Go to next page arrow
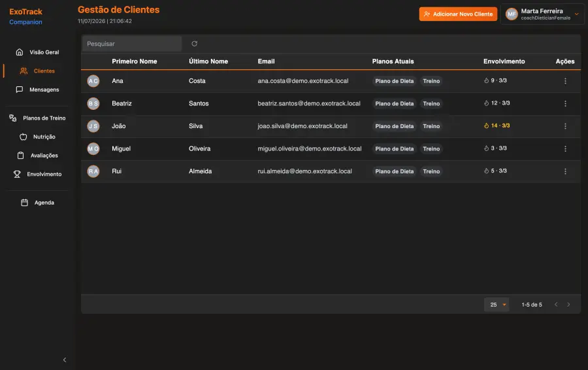Screen dimensions: 588x370 pyautogui.click(x=568, y=305)
